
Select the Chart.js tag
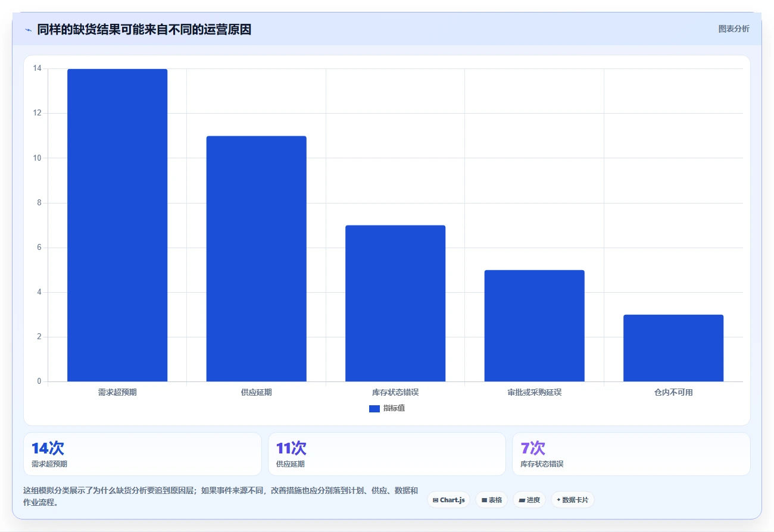pyautogui.click(x=448, y=500)
